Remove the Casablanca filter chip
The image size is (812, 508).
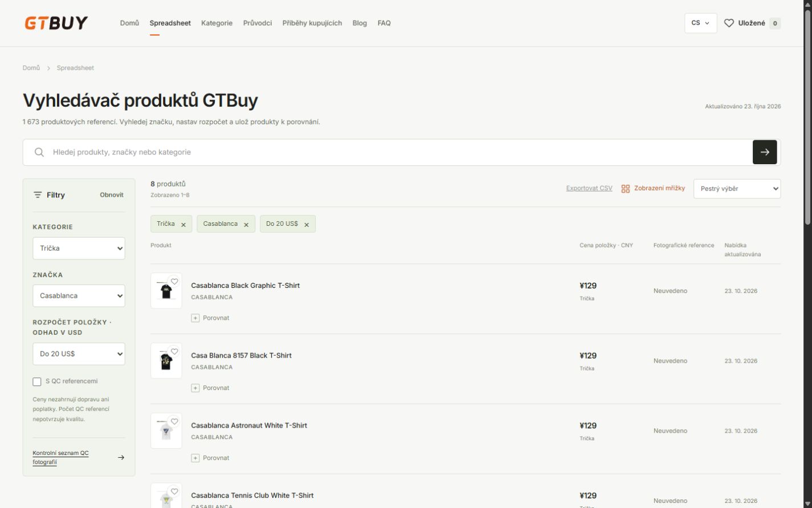(246, 225)
